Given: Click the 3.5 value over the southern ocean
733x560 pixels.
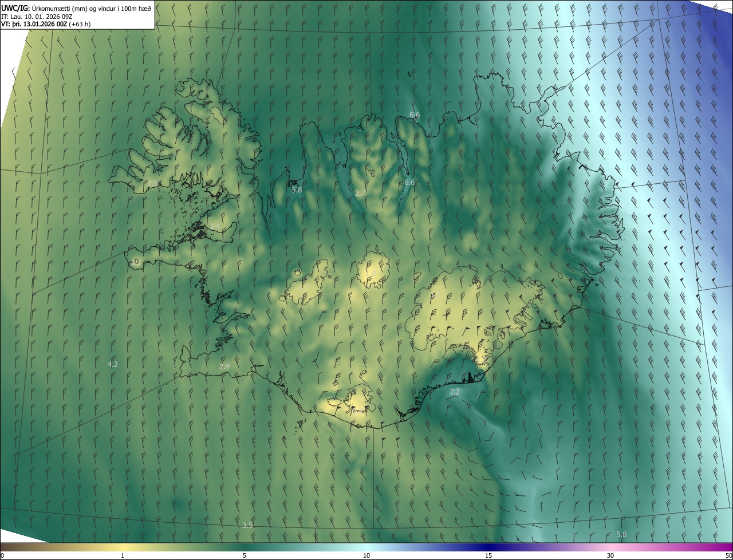Looking at the screenshot, I should coord(247,525).
